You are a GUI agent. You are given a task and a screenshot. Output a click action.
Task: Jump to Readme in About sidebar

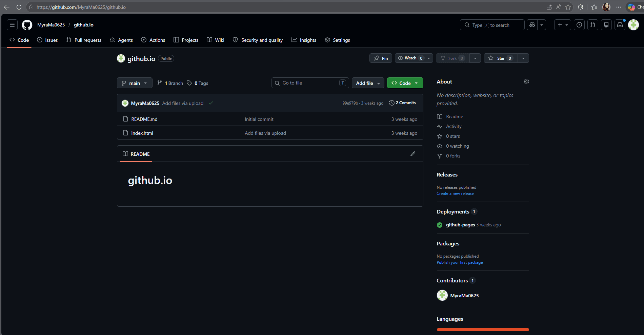point(450,116)
